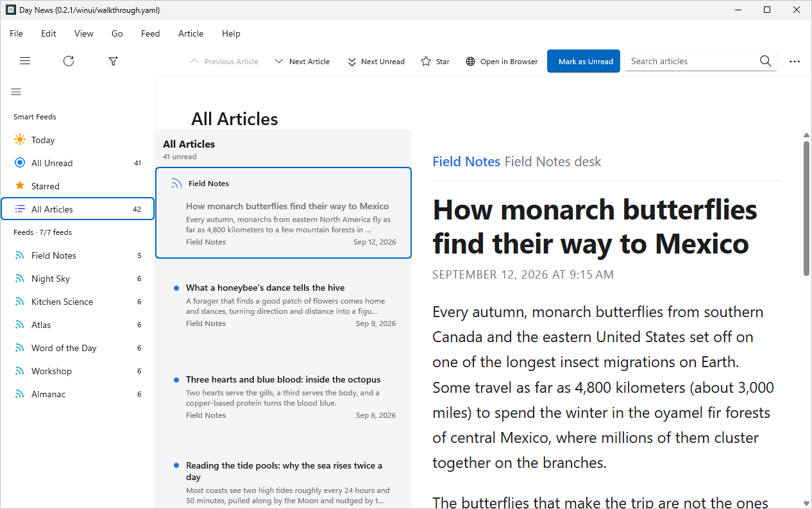Click the Atlas feed RSS icon

(20, 325)
